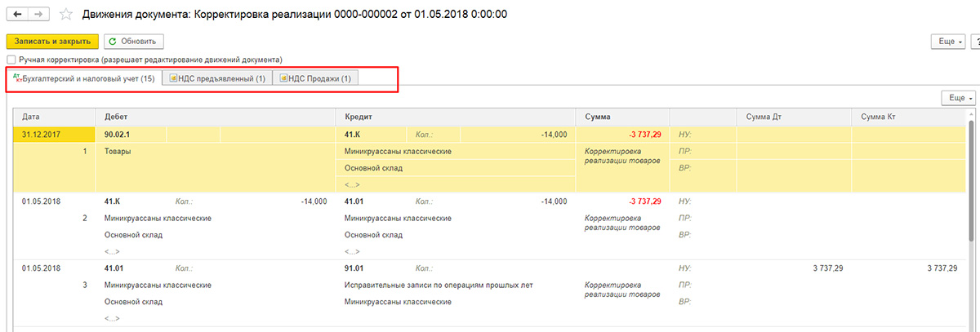980x332 pixels.
Task: Switch to НДС предъявленный (1) tab
Action: click(216, 78)
